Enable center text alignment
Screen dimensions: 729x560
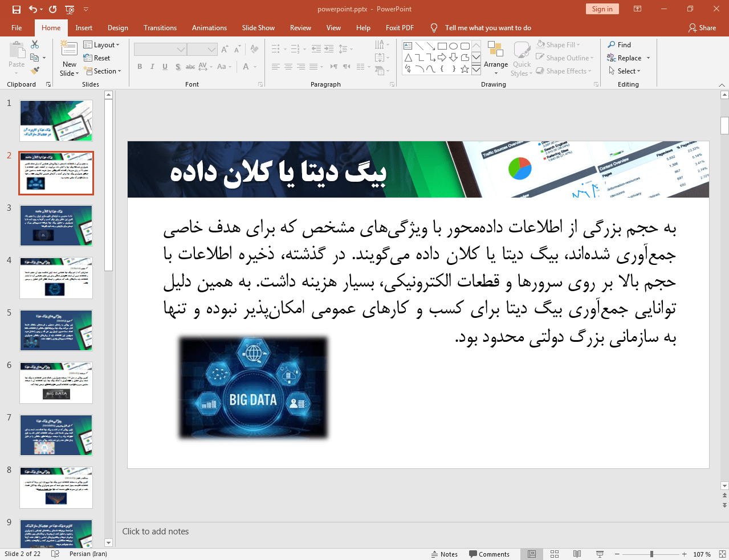click(x=288, y=67)
